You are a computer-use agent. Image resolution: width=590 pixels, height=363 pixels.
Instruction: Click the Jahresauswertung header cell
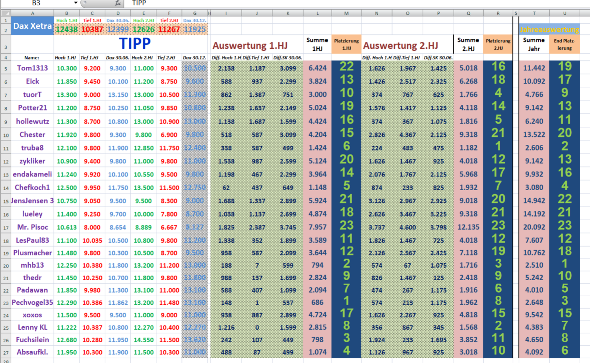coord(549,29)
